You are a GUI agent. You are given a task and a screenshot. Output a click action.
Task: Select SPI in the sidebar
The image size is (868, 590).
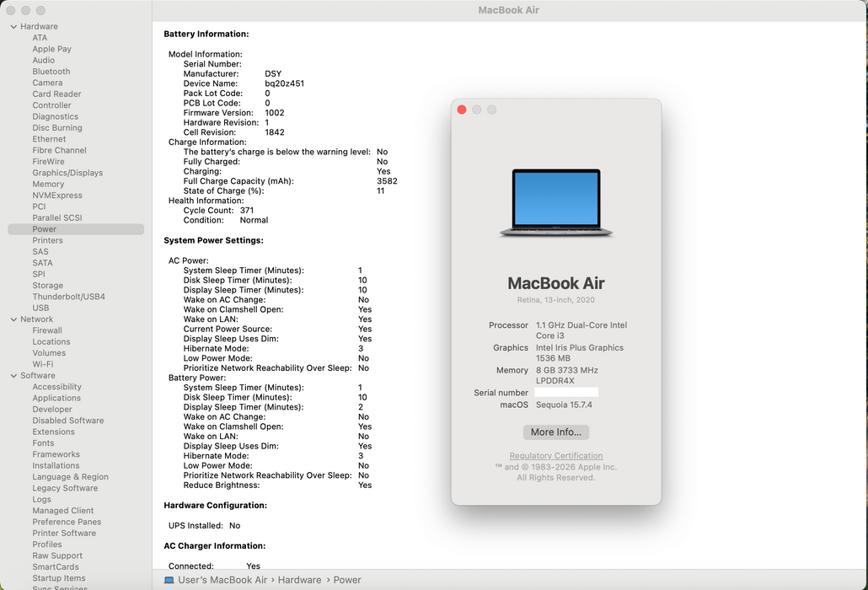point(39,274)
